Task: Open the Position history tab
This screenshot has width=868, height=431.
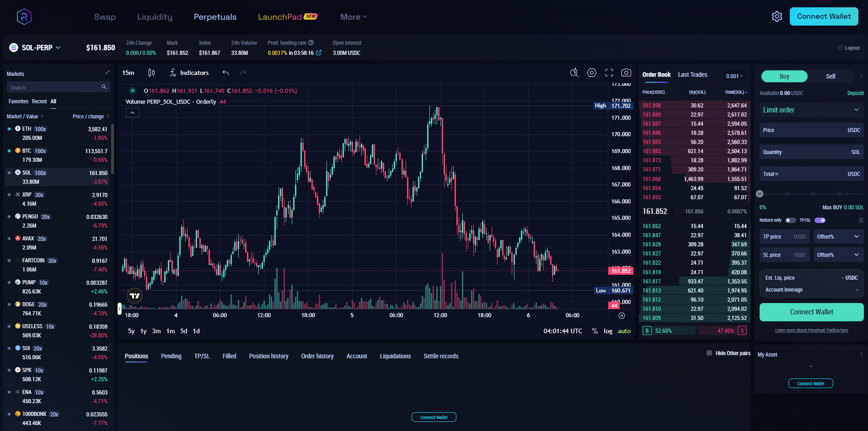Action: (x=268, y=356)
